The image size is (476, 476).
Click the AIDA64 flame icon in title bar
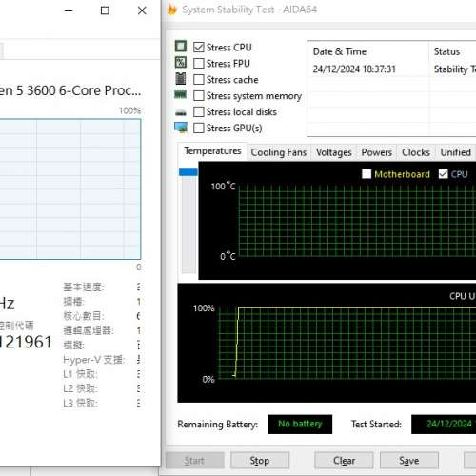point(172,10)
